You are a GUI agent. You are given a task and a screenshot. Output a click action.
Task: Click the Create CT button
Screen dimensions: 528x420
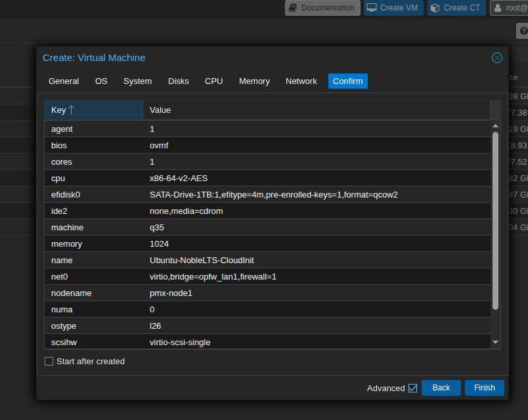coord(456,8)
